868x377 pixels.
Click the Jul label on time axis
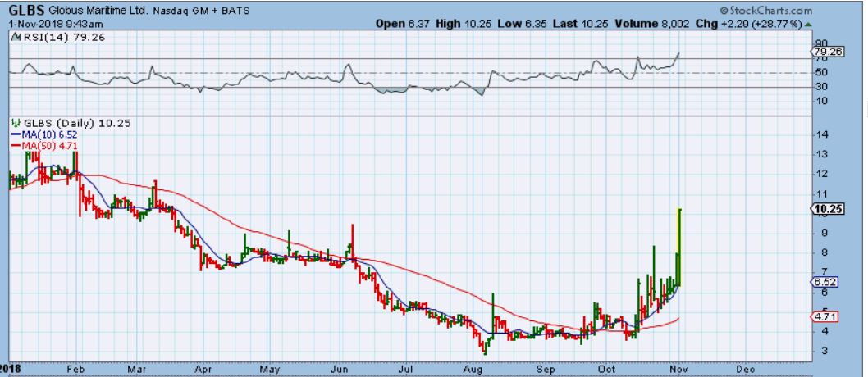pyautogui.click(x=407, y=370)
